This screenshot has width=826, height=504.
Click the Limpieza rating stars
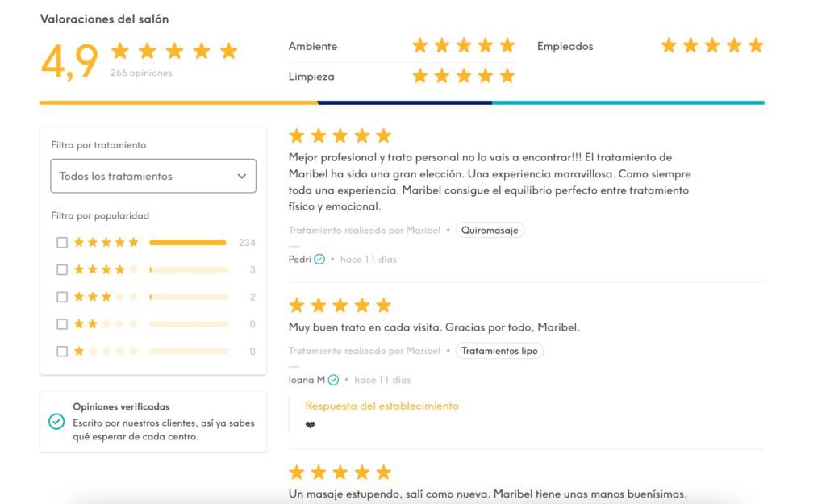(x=463, y=77)
